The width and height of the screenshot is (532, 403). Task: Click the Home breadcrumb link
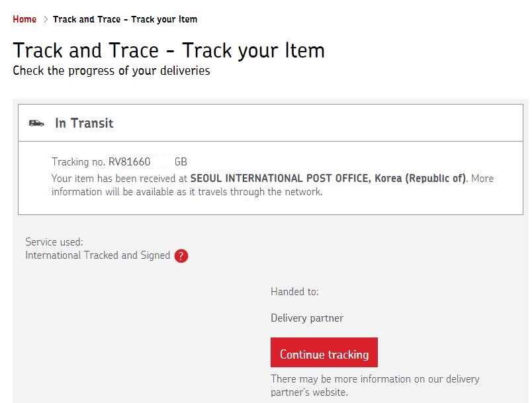pyautogui.click(x=24, y=19)
